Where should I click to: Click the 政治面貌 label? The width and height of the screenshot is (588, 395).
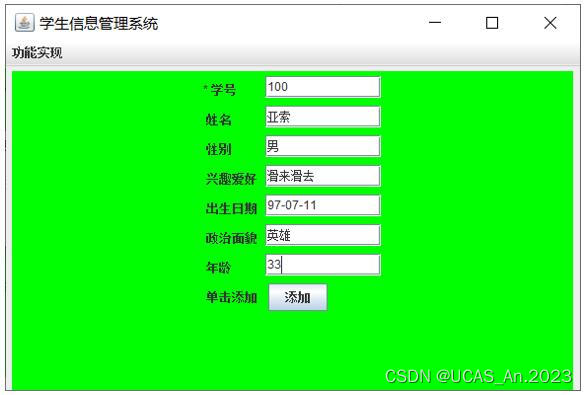[x=231, y=238]
